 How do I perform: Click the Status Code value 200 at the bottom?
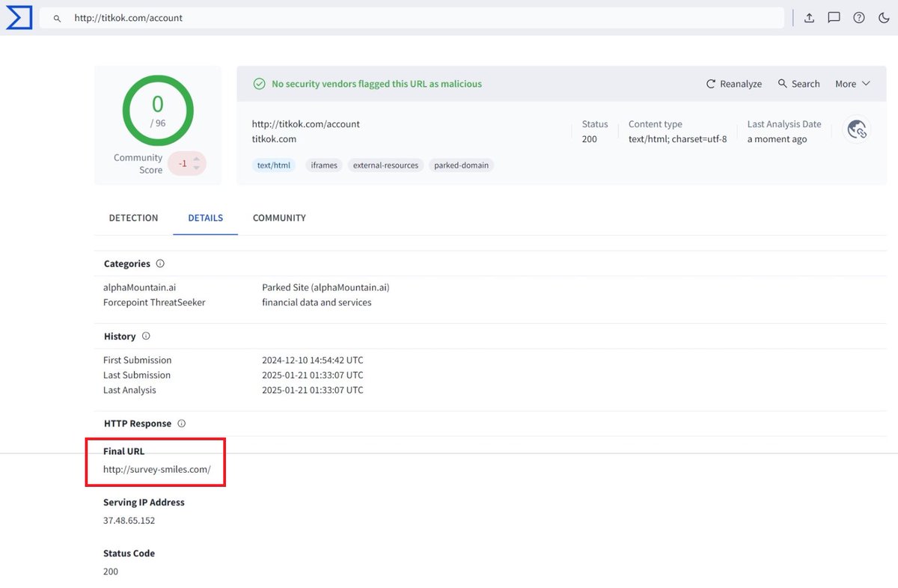tap(111, 572)
